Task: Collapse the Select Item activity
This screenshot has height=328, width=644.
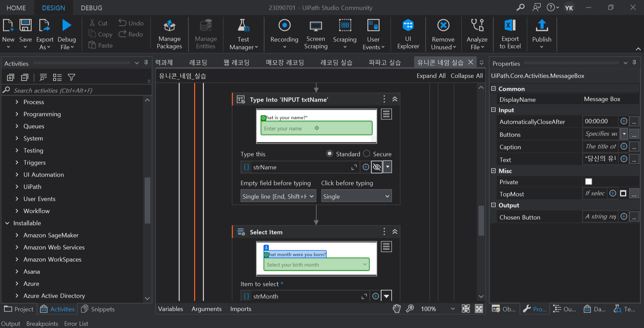Action: (x=395, y=231)
